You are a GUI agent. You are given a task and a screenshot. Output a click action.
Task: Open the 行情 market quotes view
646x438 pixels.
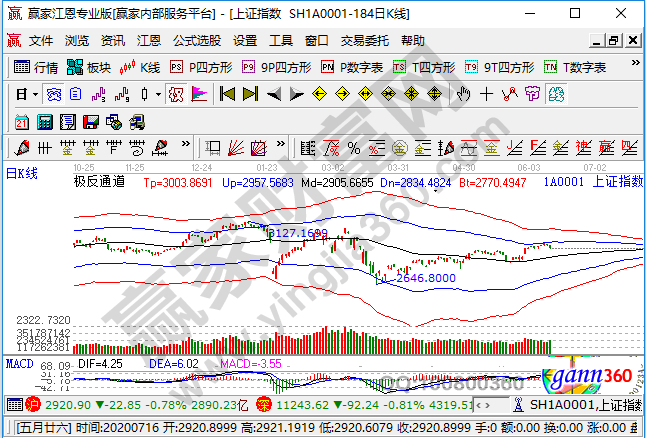pyautogui.click(x=37, y=67)
